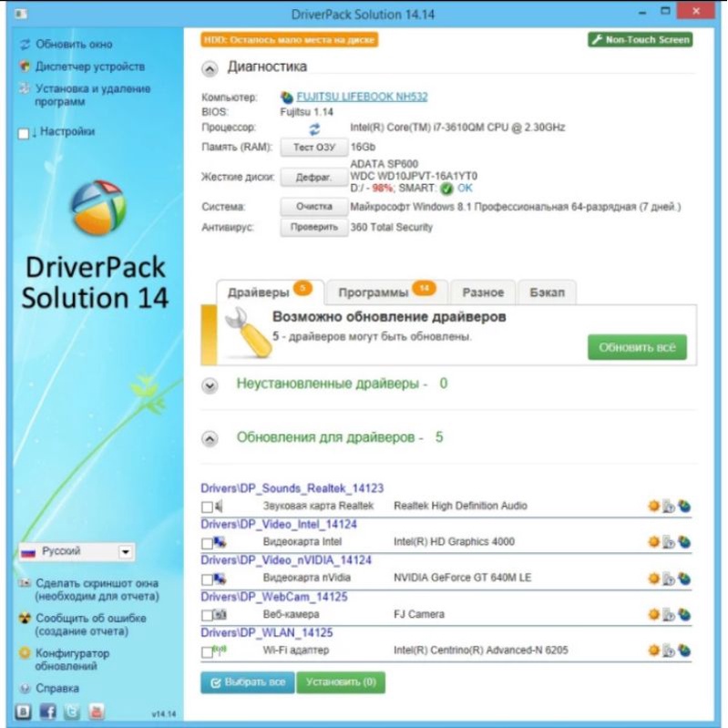Click the HDD low disk space warning
This screenshot has height=728, width=728.
pos(289,40)
